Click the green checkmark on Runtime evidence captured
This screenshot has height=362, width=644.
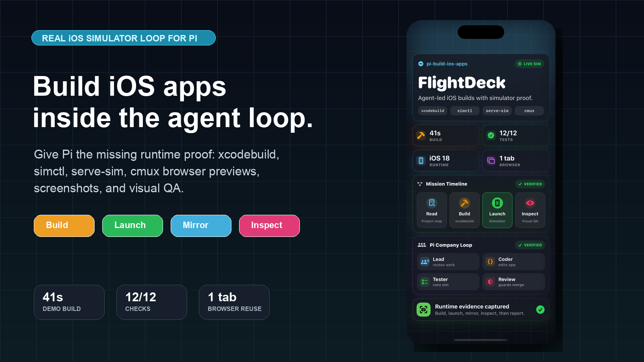tap(540, 309)
